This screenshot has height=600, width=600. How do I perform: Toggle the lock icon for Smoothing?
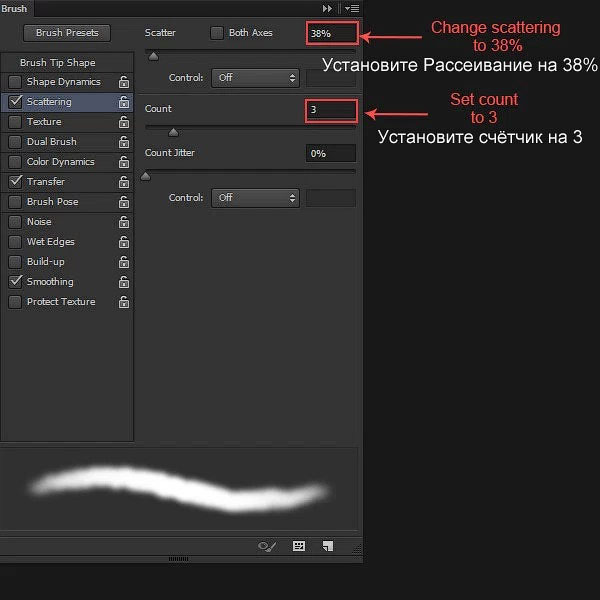point(124,282)
